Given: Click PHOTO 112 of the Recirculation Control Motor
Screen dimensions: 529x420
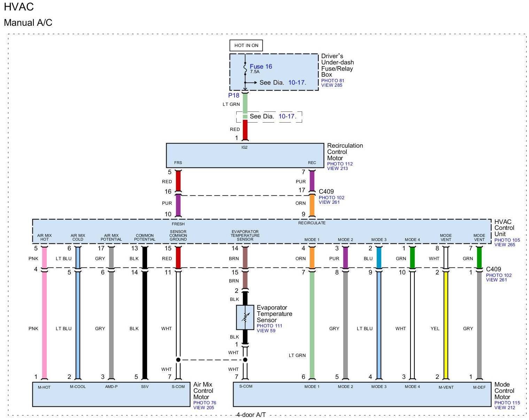Looking at the screenshot, I should pyautogui.click(x=340, y=164).
